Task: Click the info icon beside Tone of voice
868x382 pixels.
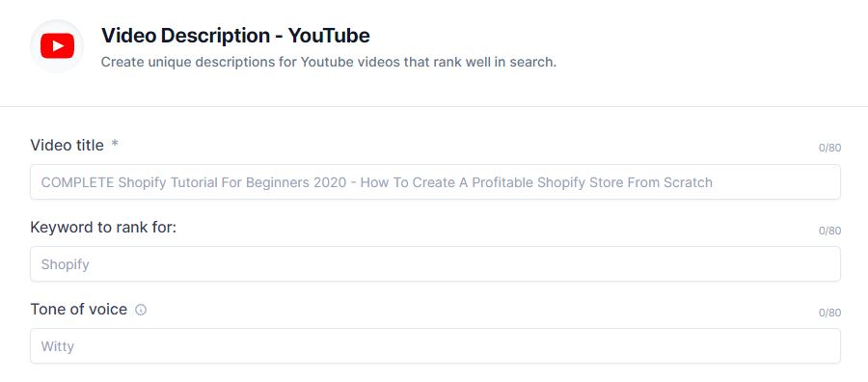Action: (x=141, y=310)
